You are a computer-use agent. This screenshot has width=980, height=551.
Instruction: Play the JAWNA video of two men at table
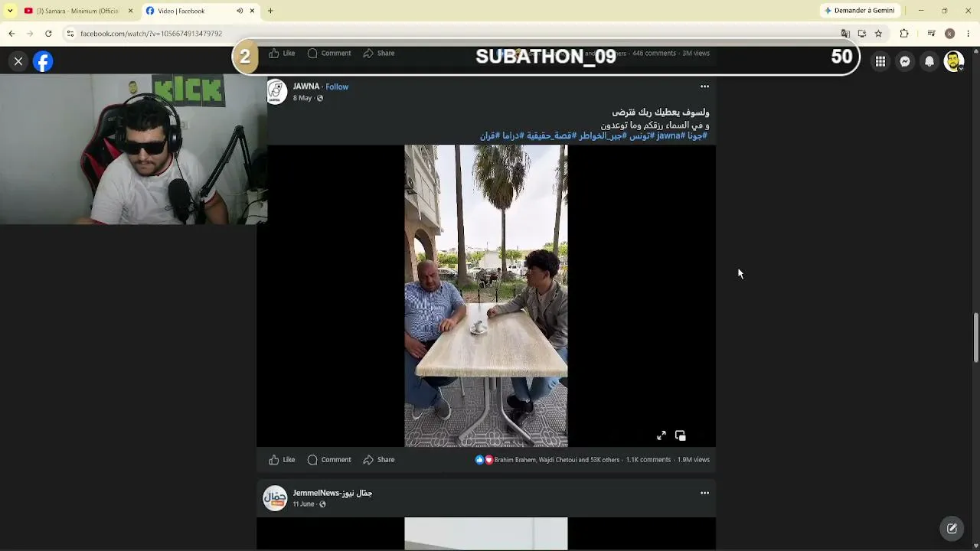click(486, 295)
